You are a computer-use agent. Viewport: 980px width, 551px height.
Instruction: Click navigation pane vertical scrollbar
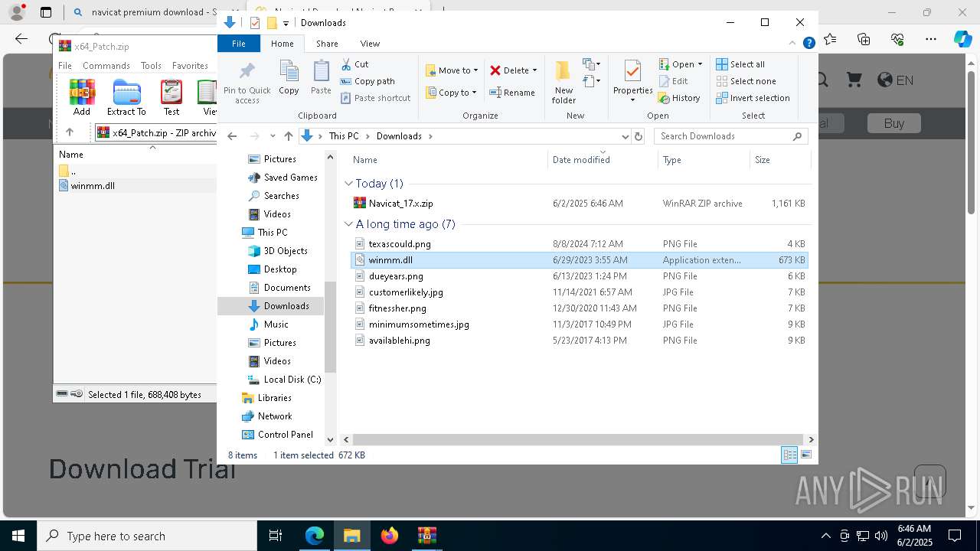pyautogui.click(x=331, y=328)
